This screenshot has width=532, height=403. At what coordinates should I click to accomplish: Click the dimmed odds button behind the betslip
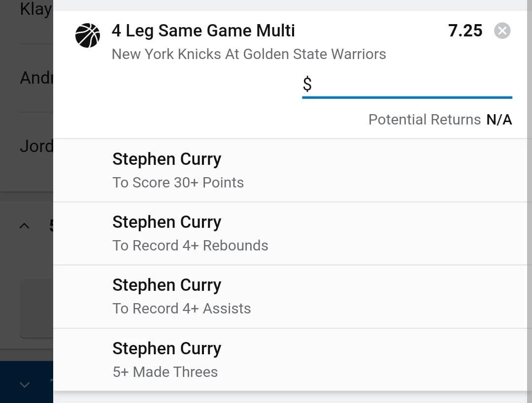[36, 309]
